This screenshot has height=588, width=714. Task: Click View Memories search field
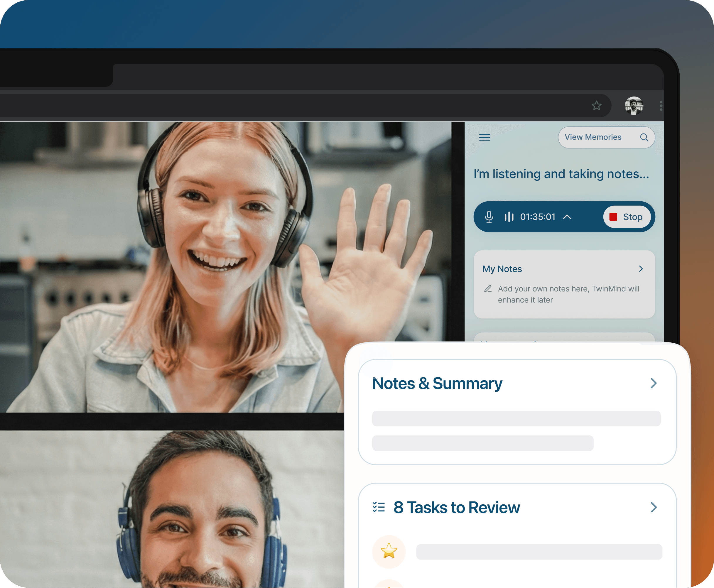[593, 137]
